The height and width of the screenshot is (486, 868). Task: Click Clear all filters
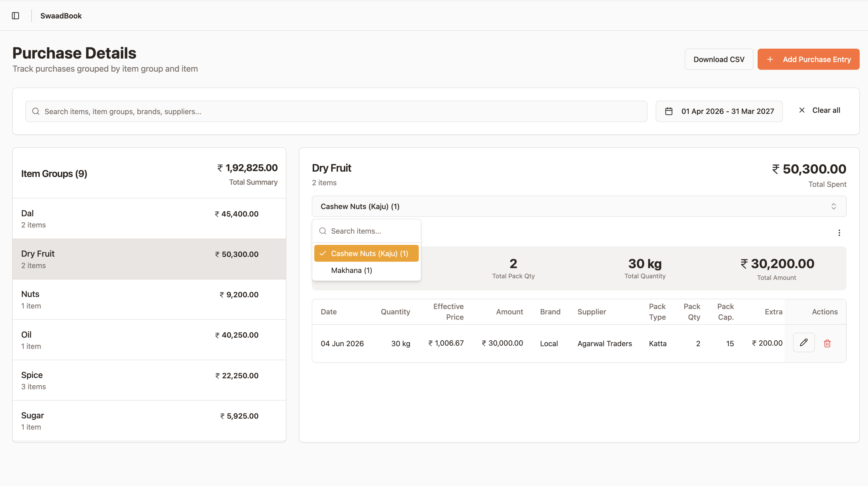click(819, 110)
